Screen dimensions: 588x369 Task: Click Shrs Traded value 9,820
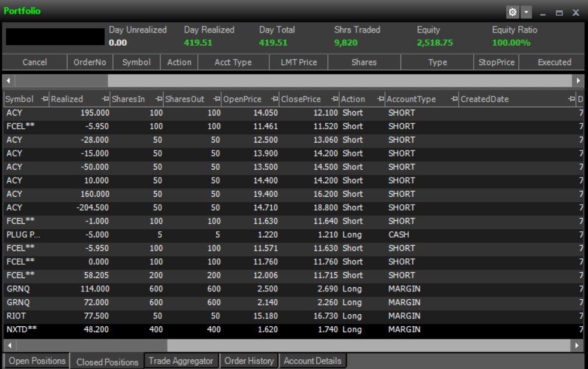tap(346, 43)
